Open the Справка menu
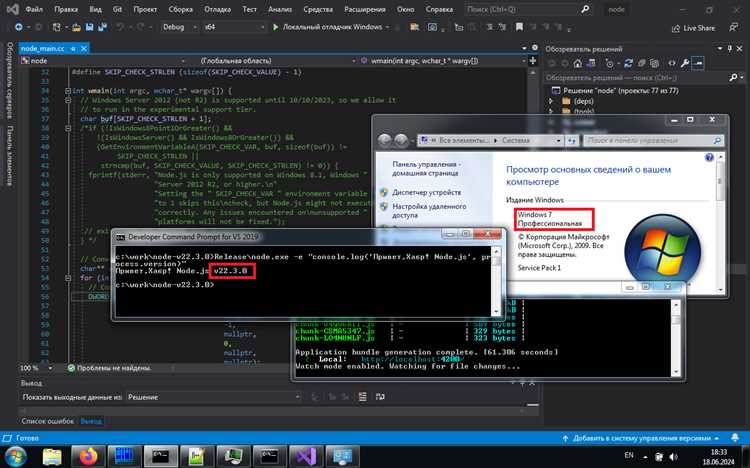 coord(439,9)
